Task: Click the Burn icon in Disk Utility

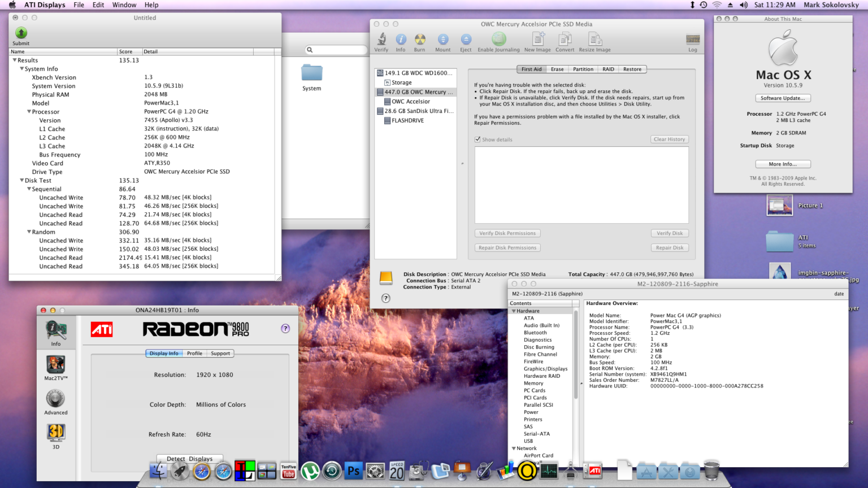Action: pos(419,40)
